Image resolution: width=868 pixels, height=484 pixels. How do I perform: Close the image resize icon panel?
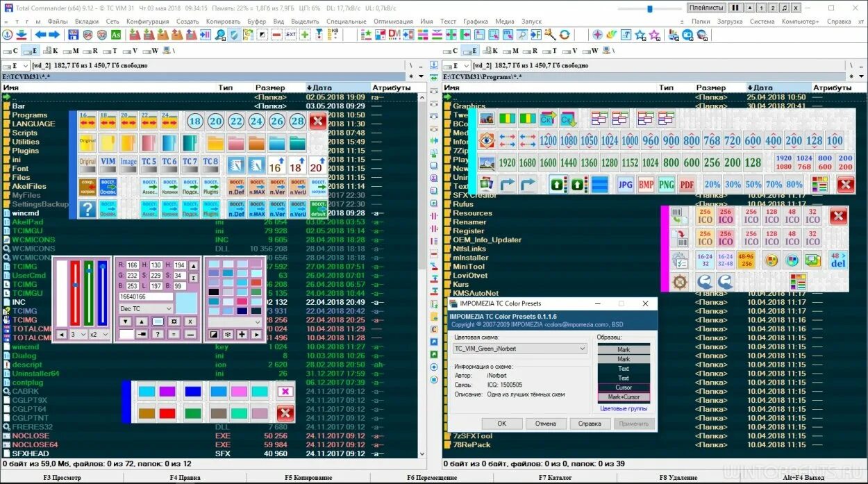pyautogui.click(x=845, y=185)
